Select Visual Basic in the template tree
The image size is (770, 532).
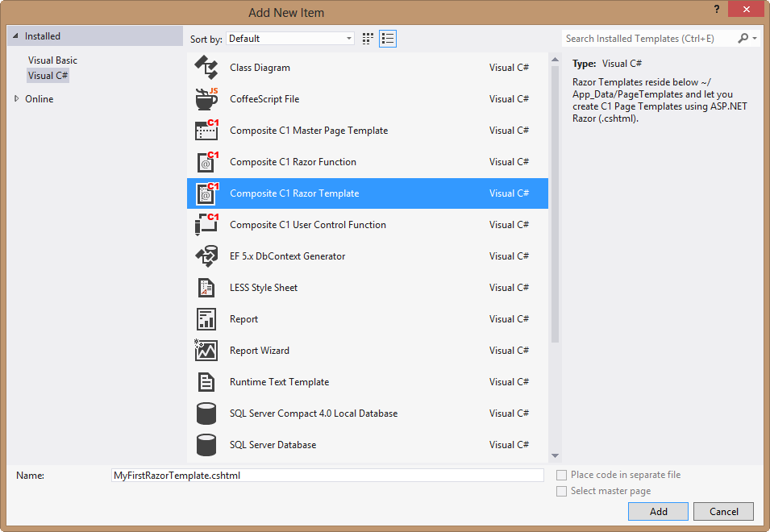[52, 60]
